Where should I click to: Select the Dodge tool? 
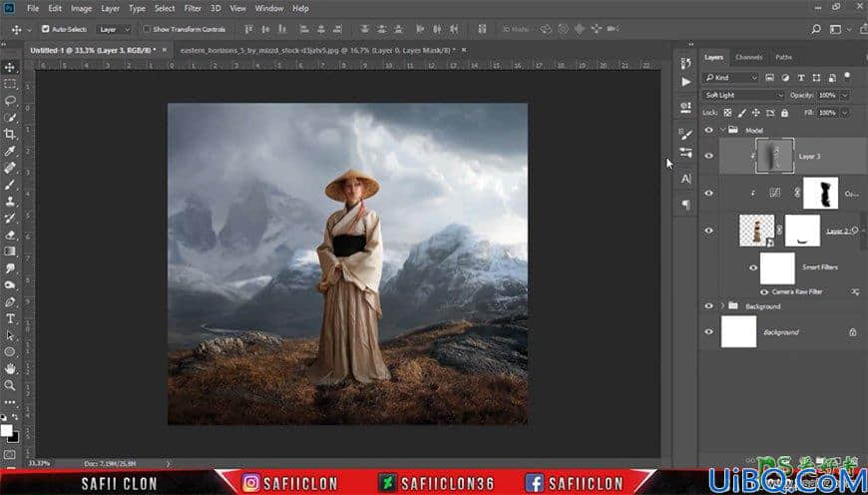pyautogui.click(x=10, y=285)
